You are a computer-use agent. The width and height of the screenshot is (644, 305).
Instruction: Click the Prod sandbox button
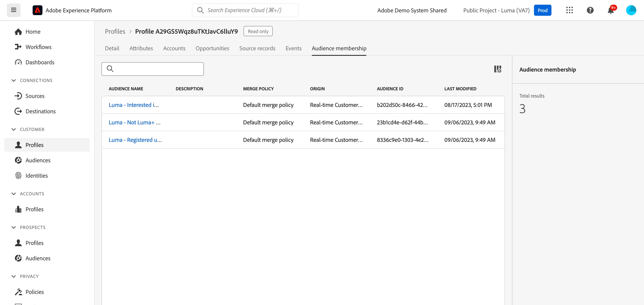click(x=542, y=10)
